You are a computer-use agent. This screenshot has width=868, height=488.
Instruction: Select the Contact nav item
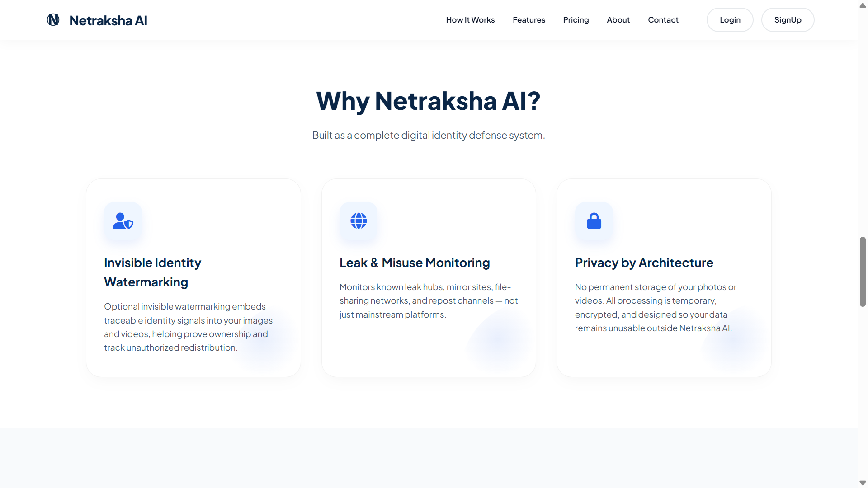pyautogui.click(x=663, y=20)
